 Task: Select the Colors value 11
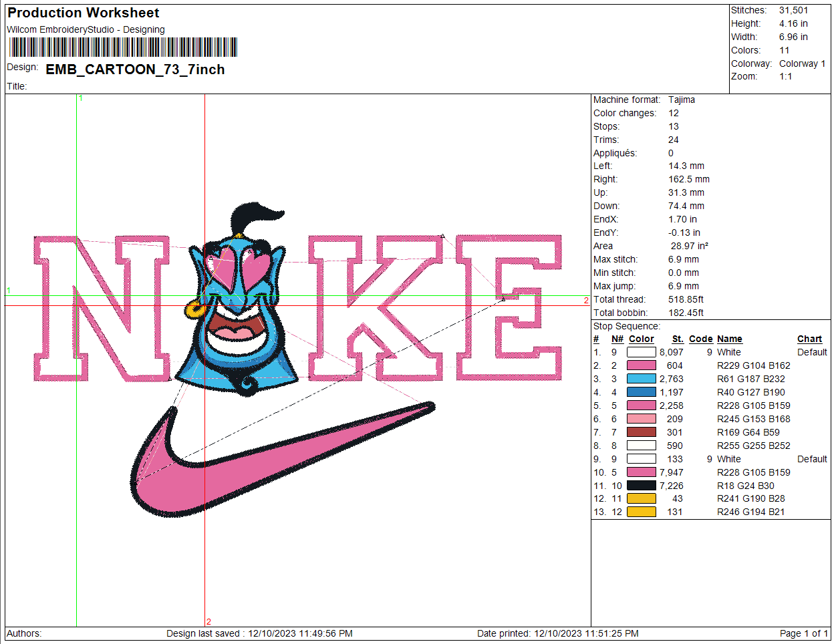coord(785,50)
